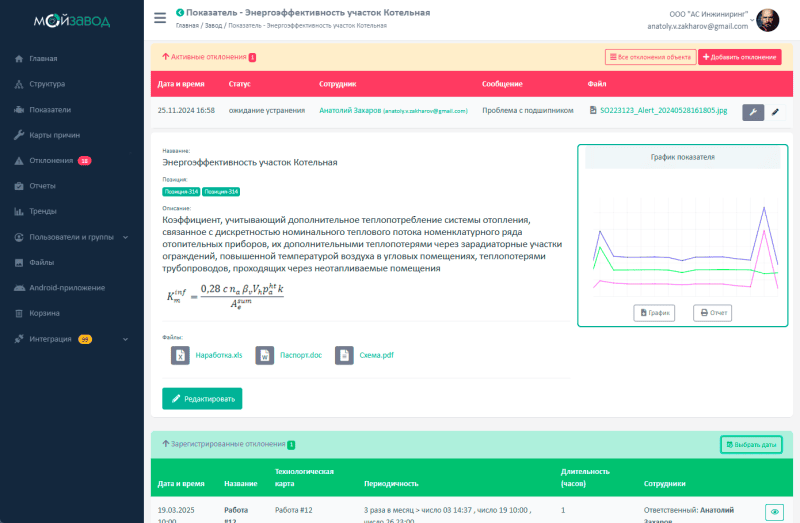Click Проблема с подшипником message cell
The width and height of the screenshot is (800, 523).
pos(528,111)
